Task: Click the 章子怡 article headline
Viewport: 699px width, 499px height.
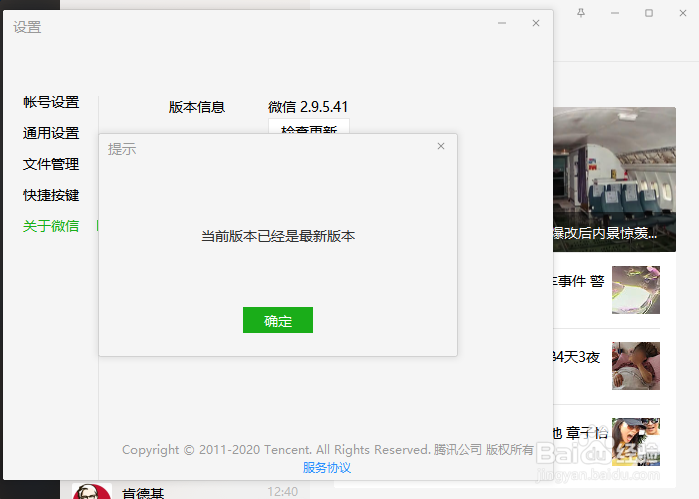Action: (x=580, y=433)
